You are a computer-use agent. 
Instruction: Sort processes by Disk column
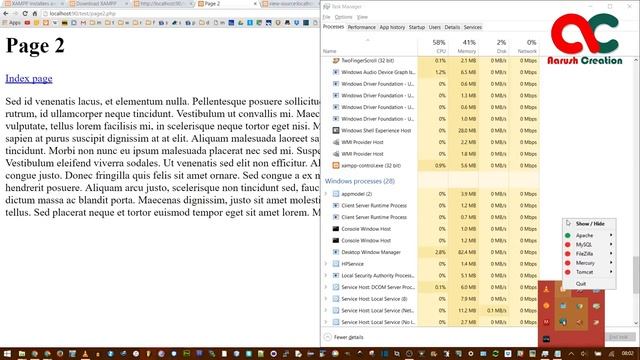494,47
